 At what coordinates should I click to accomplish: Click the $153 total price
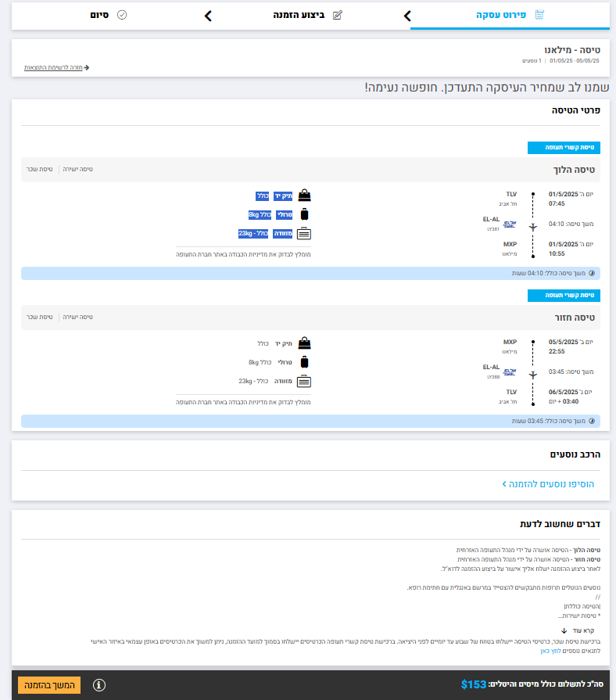pyautogui.click(x=473, y=684)
